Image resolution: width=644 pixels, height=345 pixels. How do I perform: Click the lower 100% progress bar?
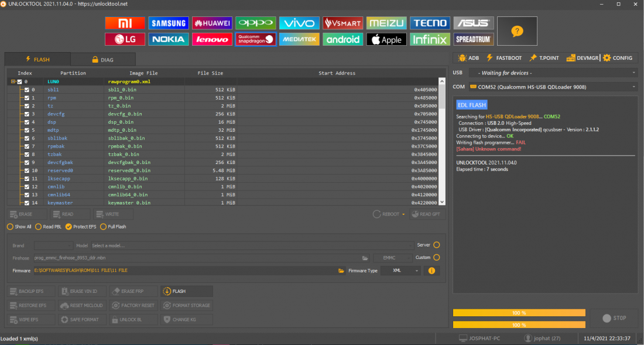[519, 325]
